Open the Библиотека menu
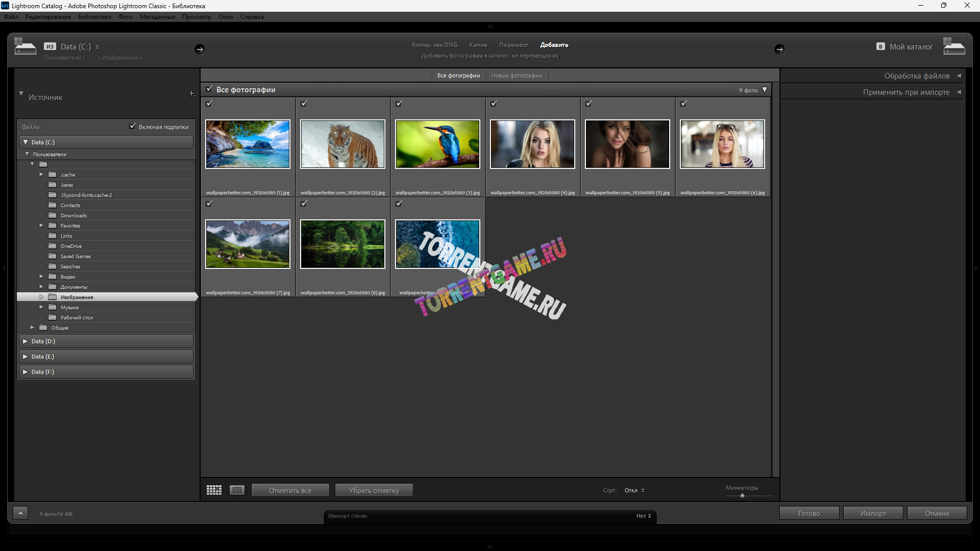Screen dimensions: 980x551 click(x=94, y=17)
